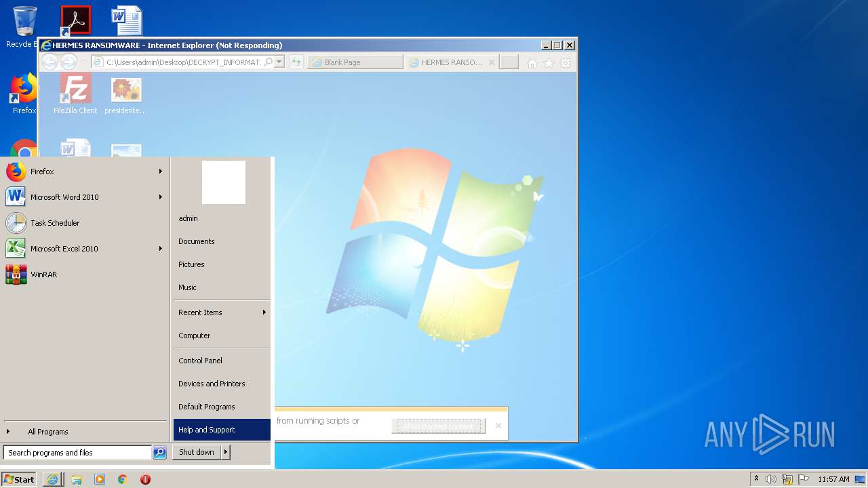Show hidden tray icons arrow

pyautogui.click(x=756, y=479)
